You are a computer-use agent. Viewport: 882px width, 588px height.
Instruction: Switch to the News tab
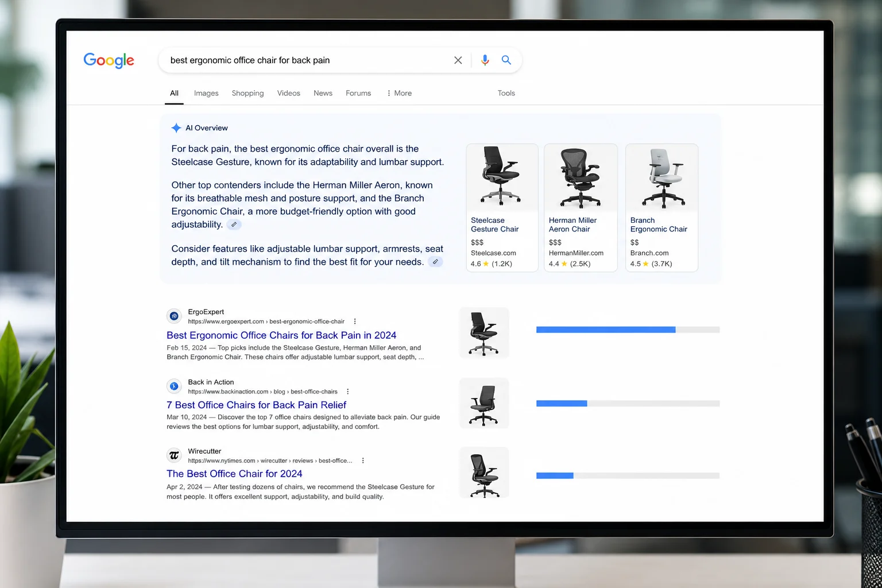coord(323,93)
